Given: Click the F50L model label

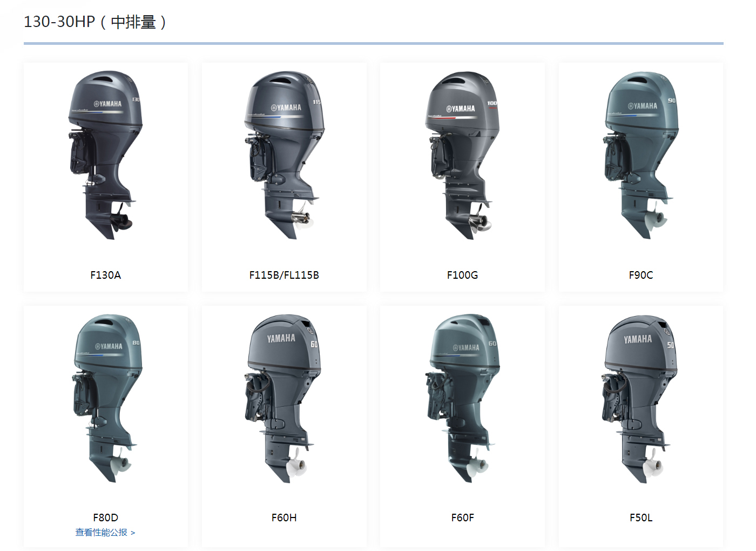Looking at the screenshot, I should pyautogui.click(x=640, y=518).
